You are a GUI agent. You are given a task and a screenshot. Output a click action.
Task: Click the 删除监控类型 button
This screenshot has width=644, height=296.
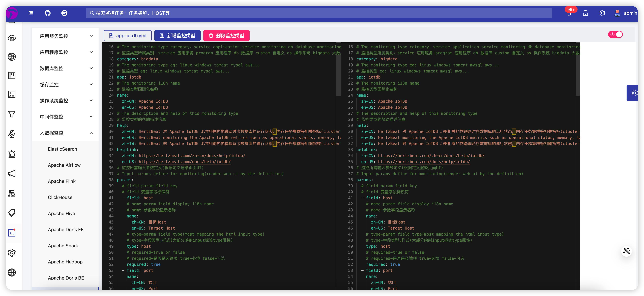[x=226, y=36]
